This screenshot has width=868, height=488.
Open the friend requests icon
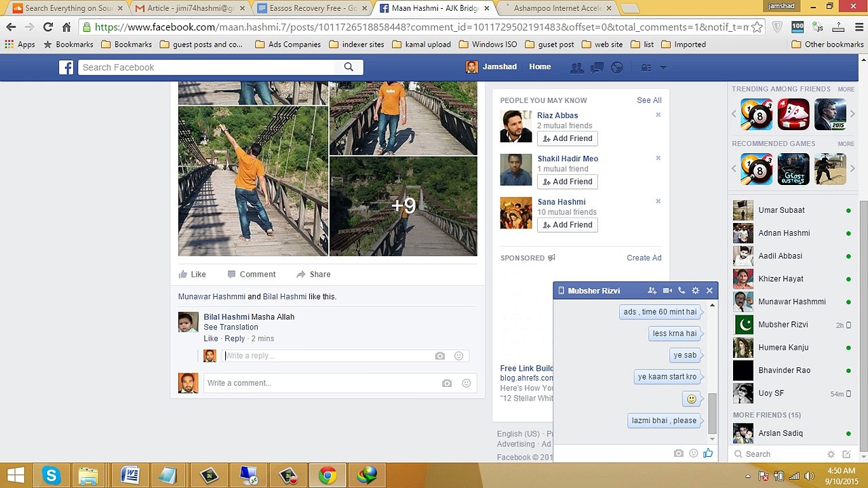(x=577, y=67)
